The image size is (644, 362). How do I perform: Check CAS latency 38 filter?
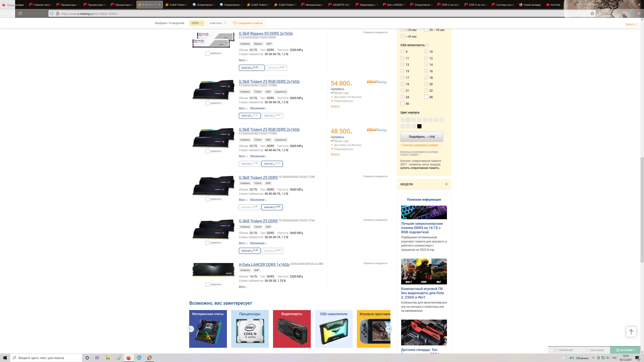[426, 97]
